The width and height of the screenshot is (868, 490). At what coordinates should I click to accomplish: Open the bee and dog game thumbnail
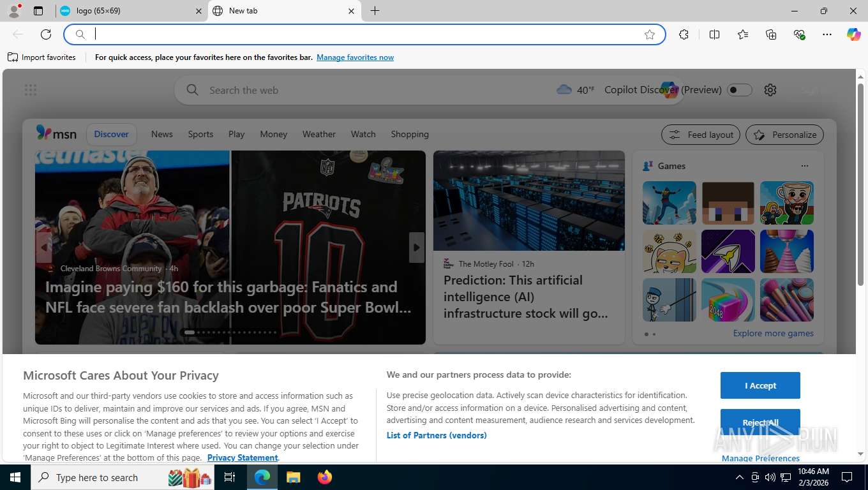(670, 251)
